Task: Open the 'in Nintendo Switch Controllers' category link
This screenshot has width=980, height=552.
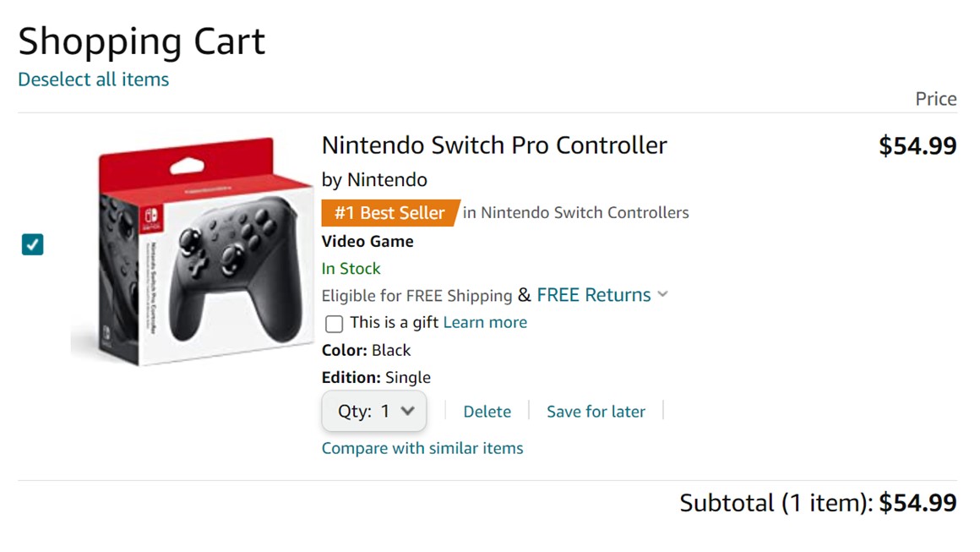Action: [x=575, y=213]
